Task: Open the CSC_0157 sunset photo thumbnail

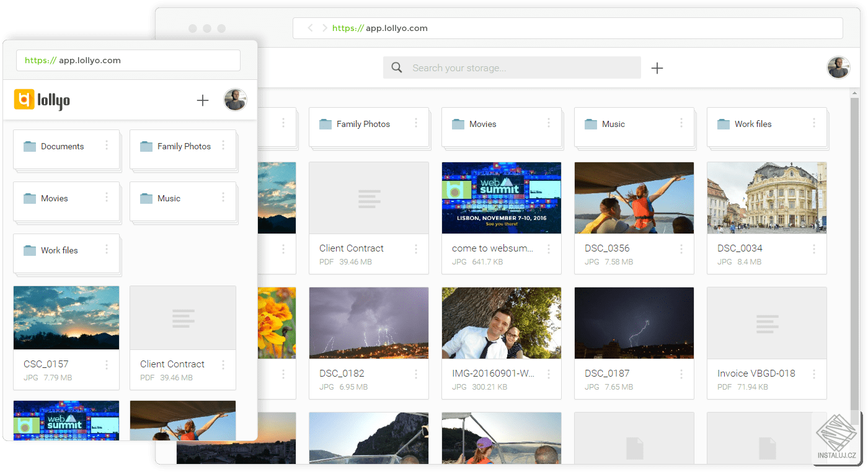Action: [66, 318]
